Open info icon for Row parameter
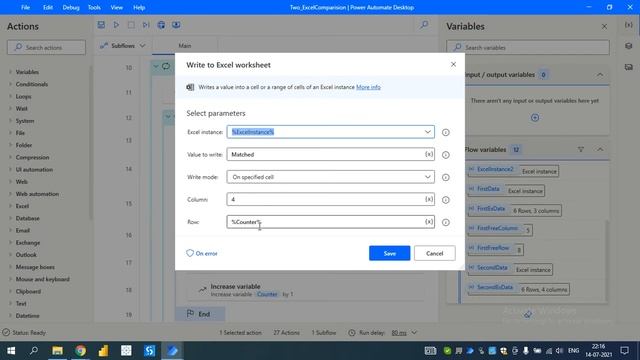The image size is (640, 360). (446, 222)
